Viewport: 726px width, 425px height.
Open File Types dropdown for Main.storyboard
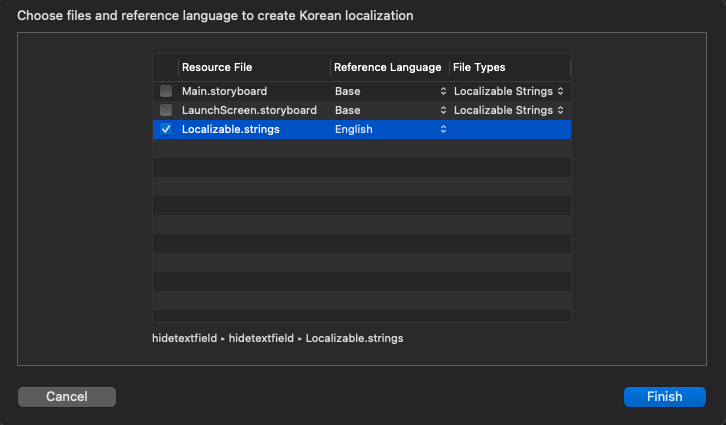click(x=508, y=91)
